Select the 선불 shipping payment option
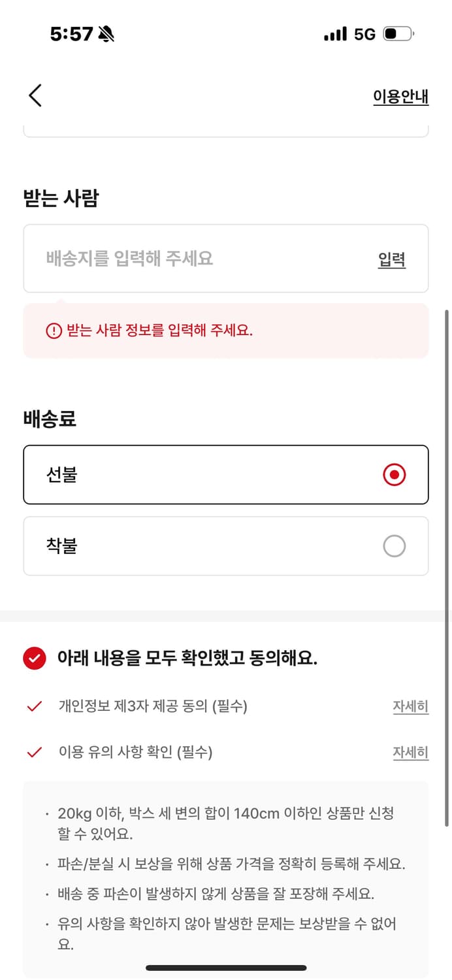 [225, 475]
